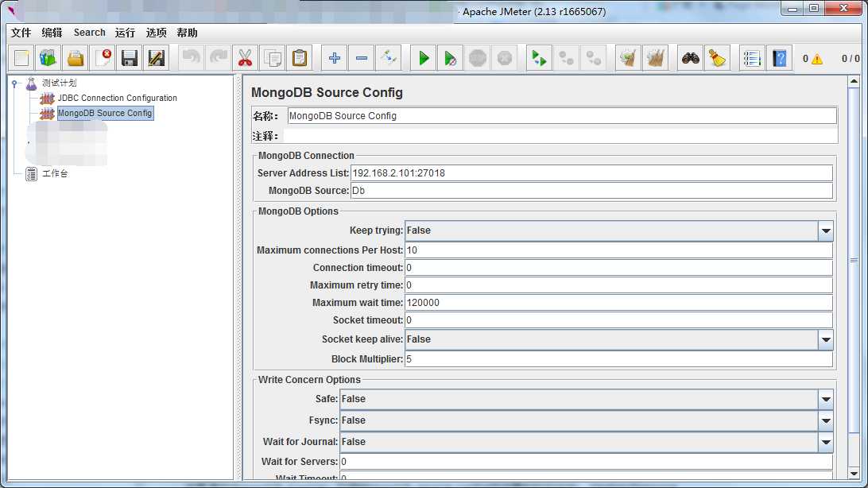The image size is (868, 488).
Task: Cut selection with scissors icon
Action: [246, 58]
